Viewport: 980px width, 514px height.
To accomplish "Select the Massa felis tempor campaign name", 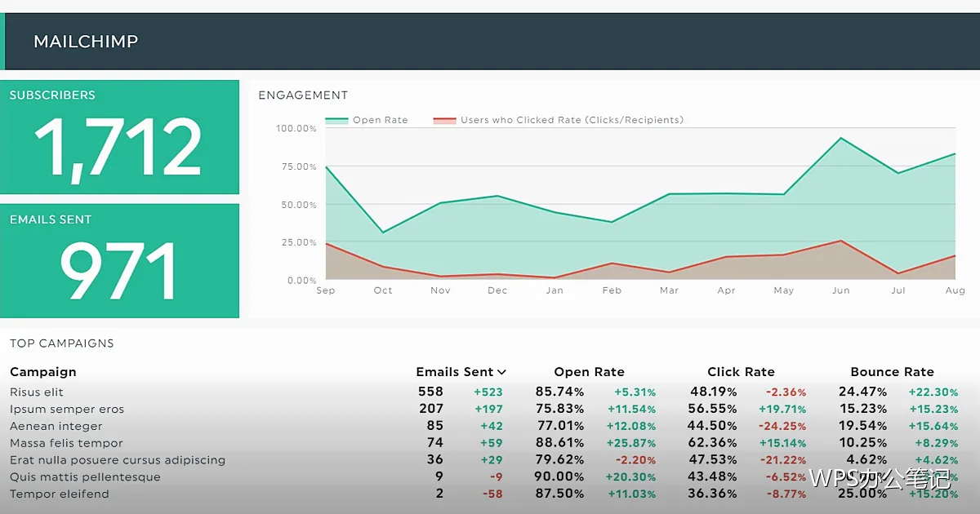I will click(x=66, y=443).
